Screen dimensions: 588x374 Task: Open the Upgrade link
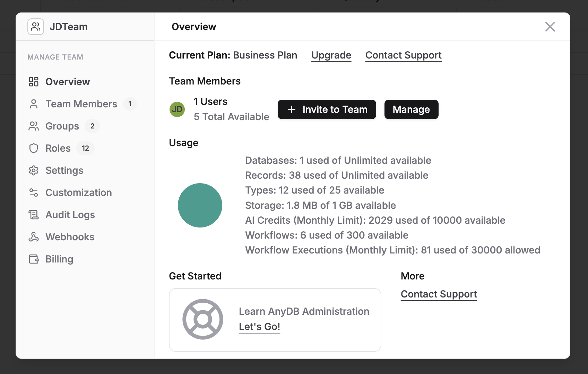[331, 55]
